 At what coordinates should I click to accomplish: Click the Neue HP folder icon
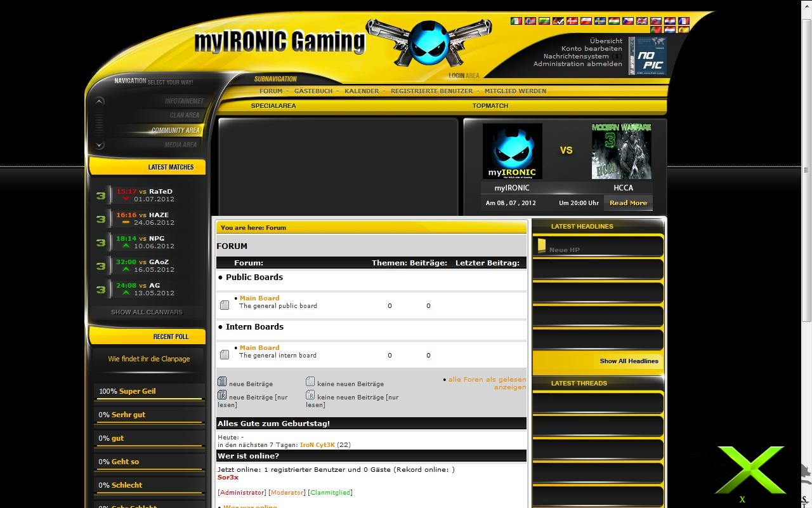[541, 246]
